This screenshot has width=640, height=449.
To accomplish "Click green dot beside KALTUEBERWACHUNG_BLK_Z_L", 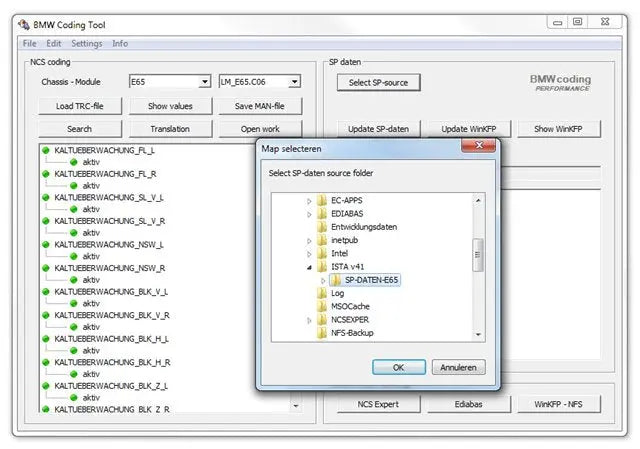I will tap(46, 386).
